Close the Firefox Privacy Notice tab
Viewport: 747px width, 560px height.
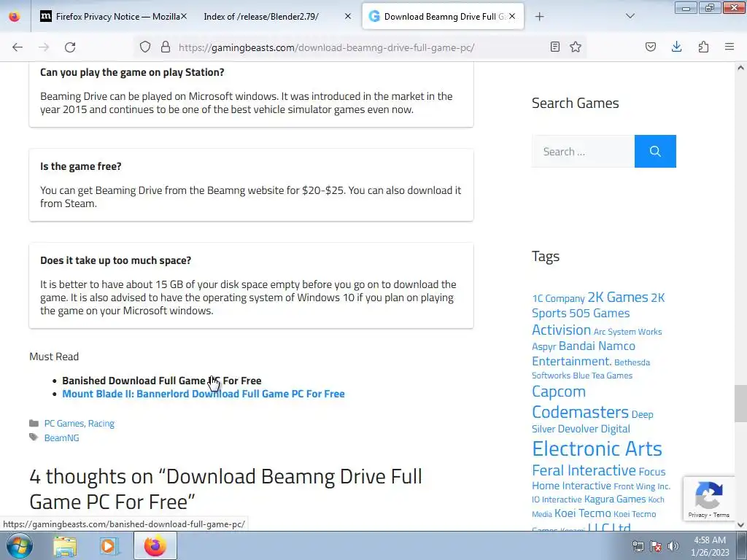point(183,17)
